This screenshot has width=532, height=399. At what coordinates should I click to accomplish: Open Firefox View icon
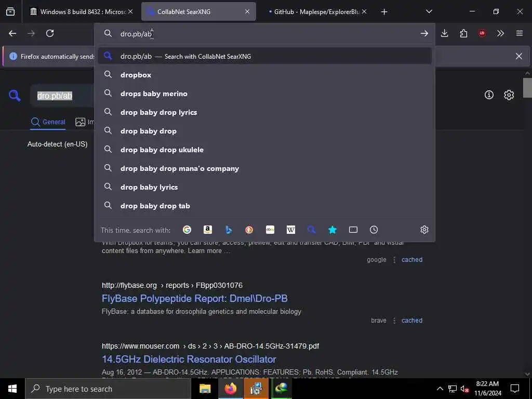tap(10, 11)
